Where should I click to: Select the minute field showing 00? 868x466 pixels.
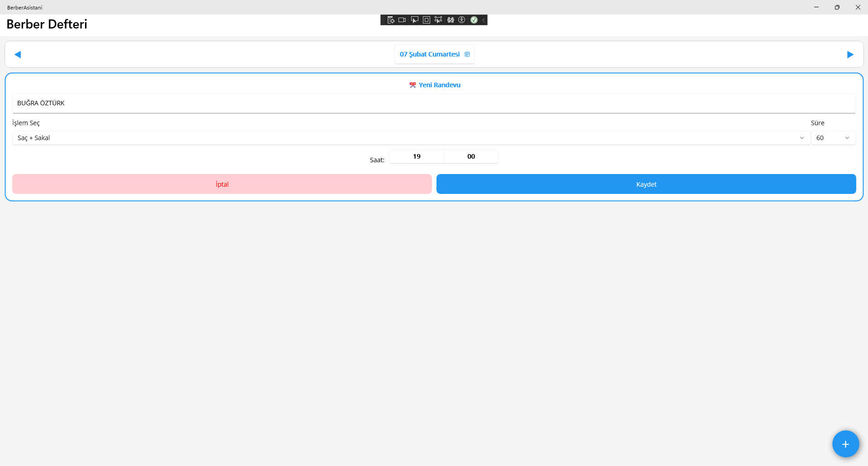click(471, 156)
